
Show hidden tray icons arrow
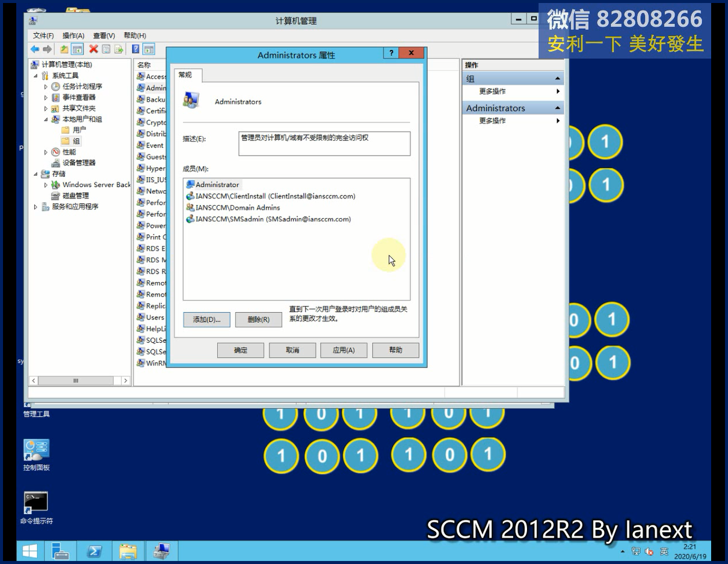pos(623,551)
